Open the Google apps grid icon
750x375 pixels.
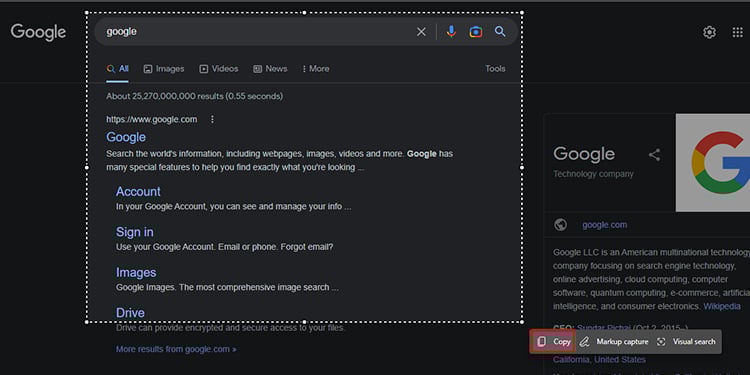tap(738, 33)
